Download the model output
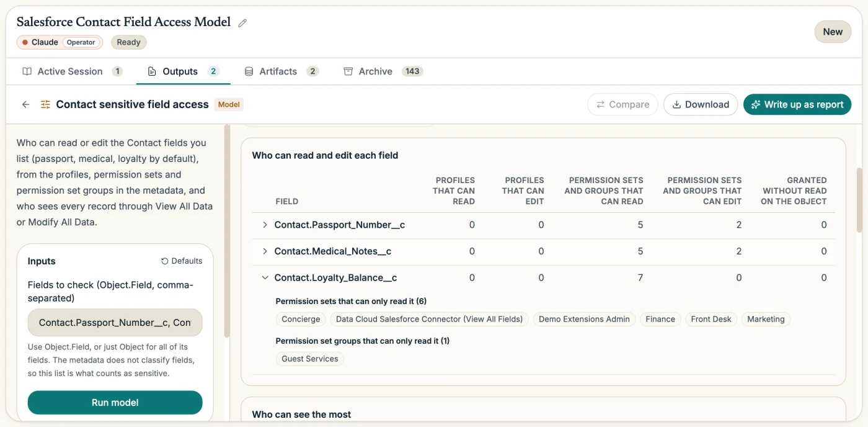This screenshot has width=868, height=427. 701,104
